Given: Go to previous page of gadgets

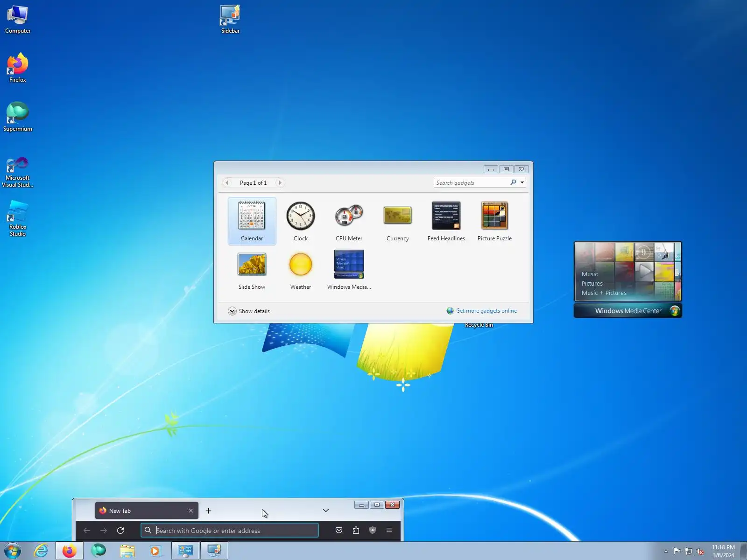Looking at the screenshot, I should [227, 182].
